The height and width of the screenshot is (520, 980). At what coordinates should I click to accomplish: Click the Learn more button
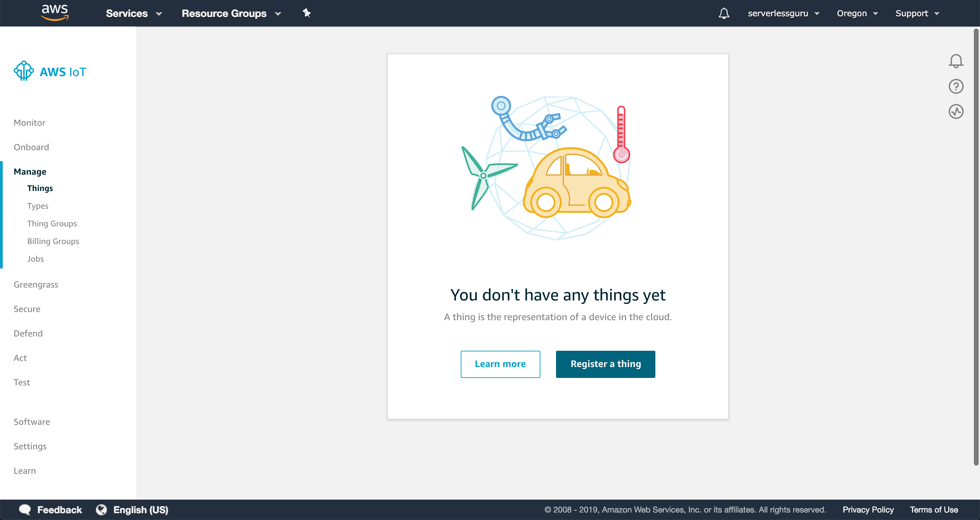pos(500,364)
